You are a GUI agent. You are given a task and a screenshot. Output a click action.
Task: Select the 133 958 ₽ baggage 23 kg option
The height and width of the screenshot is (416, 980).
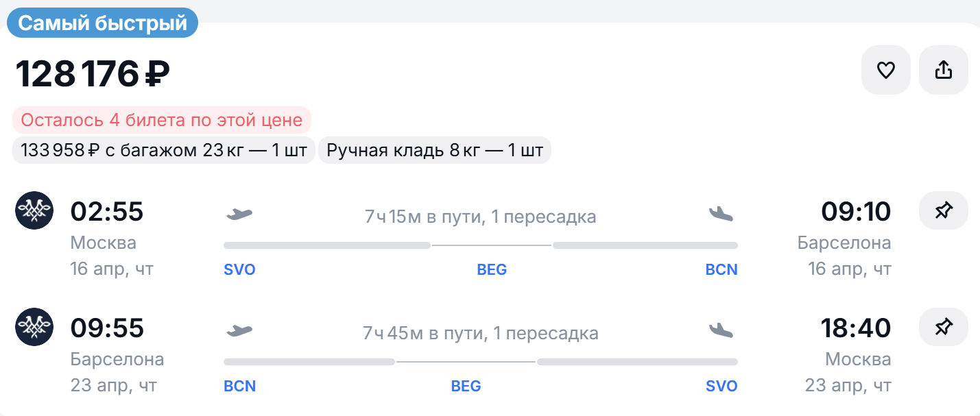point(164,151)
